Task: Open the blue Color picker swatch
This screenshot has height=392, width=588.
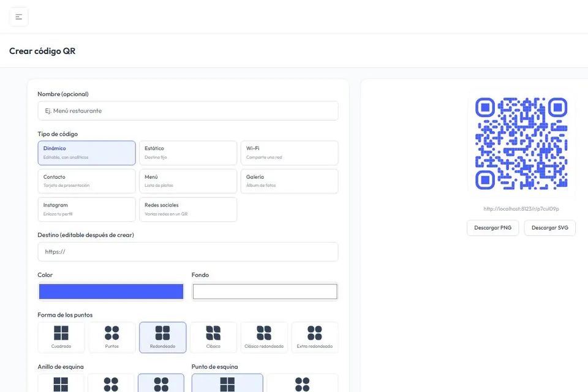Action: point(111,292)
